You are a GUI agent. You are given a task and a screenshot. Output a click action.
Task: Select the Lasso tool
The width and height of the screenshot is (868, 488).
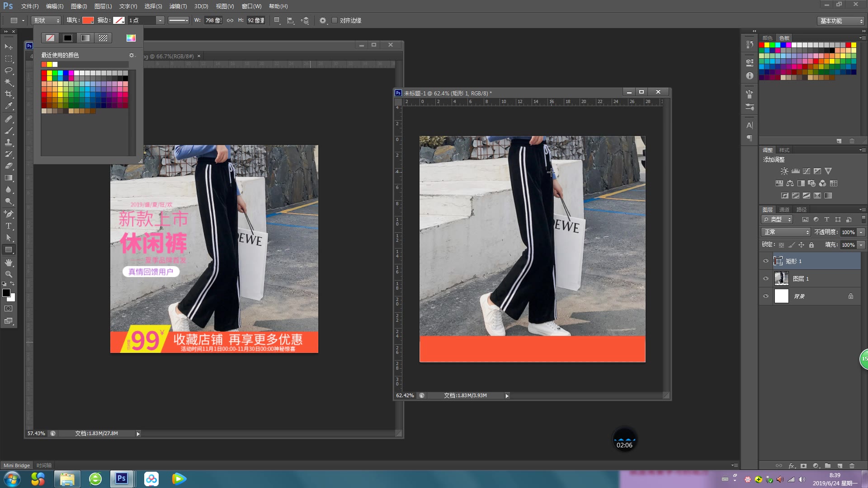9,70
